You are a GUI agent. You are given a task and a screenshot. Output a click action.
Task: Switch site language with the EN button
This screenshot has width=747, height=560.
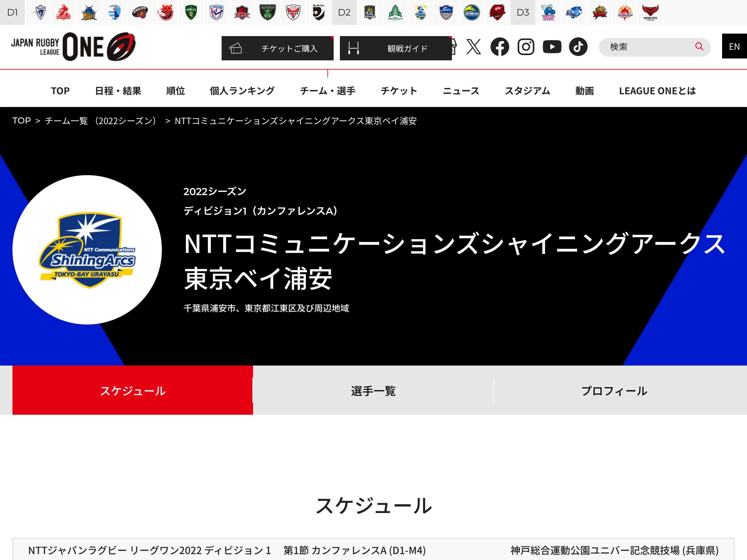tap(734, 46)
